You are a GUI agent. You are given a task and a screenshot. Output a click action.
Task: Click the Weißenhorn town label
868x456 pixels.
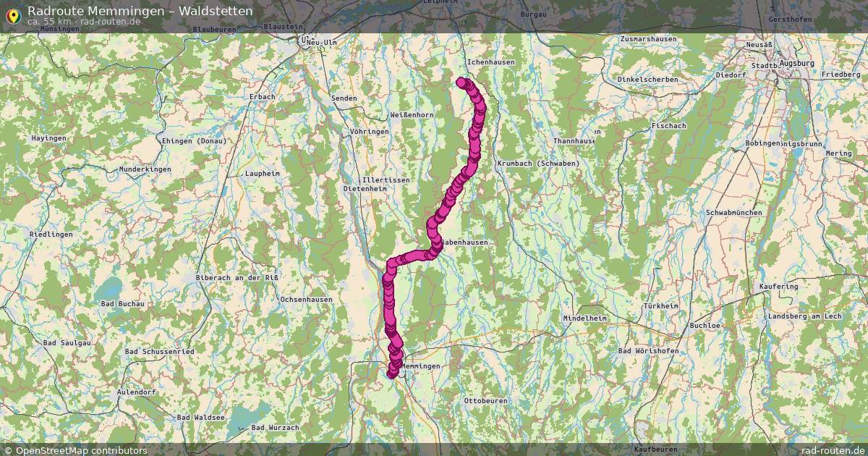pos(412,115)
